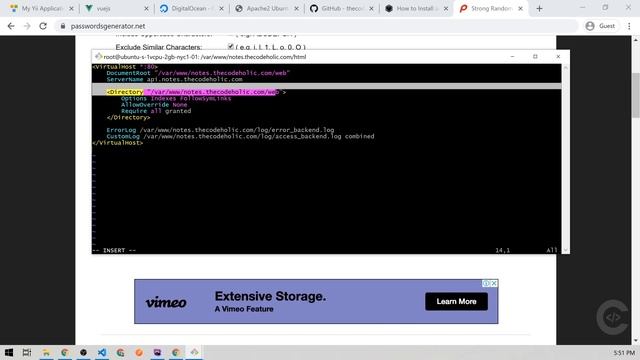Close the Vimeo ad with X icon
The height and width of the screenshot is (360, 640).
(494, 283)
